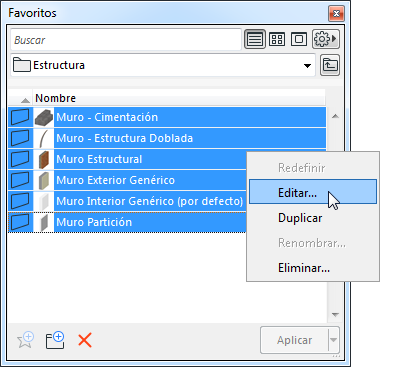Choose Duplicar in the context menu

(x=313, y=218)
